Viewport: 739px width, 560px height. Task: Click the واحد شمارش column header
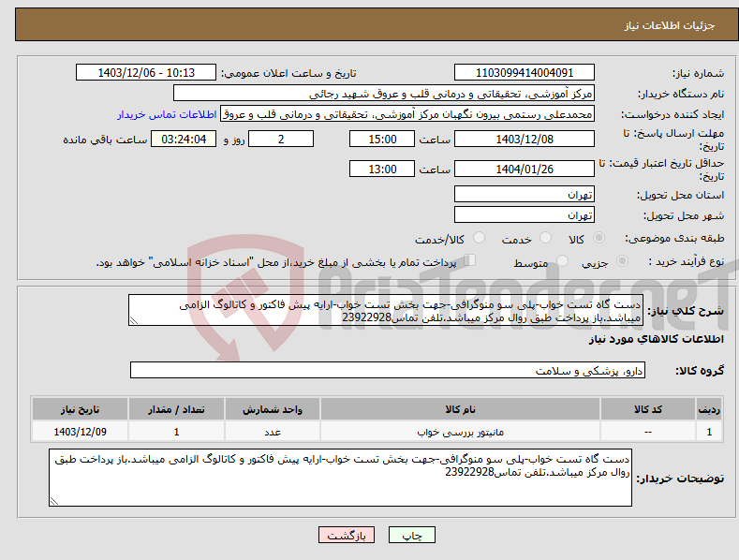273,409
